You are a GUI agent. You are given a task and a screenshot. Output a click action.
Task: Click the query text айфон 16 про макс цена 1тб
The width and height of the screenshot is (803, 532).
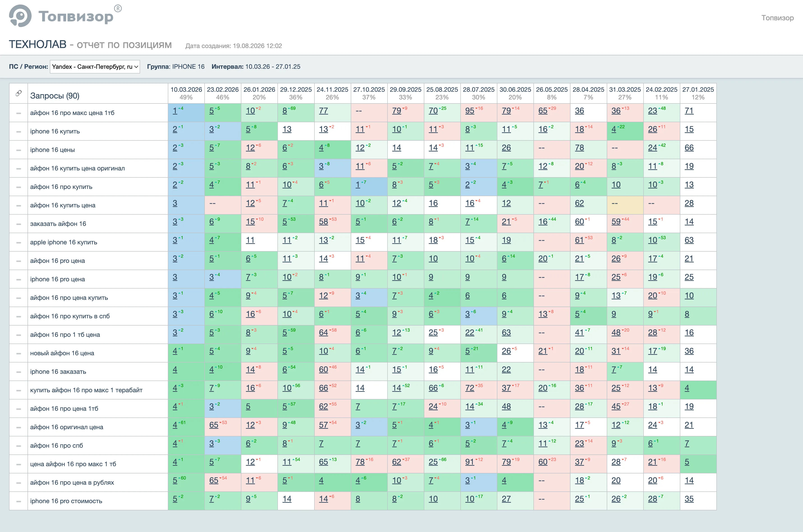72,113
